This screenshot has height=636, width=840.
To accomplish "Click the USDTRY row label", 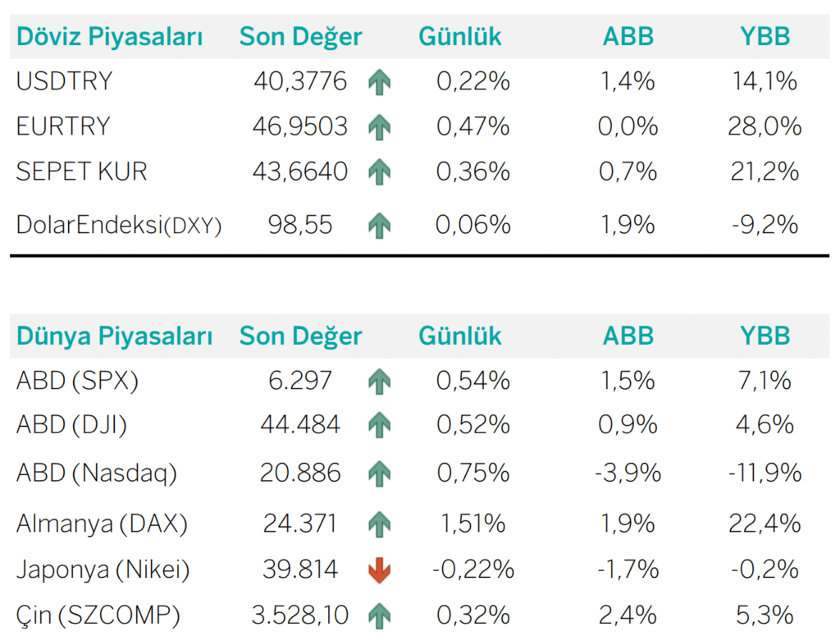I will click(64, 81).
